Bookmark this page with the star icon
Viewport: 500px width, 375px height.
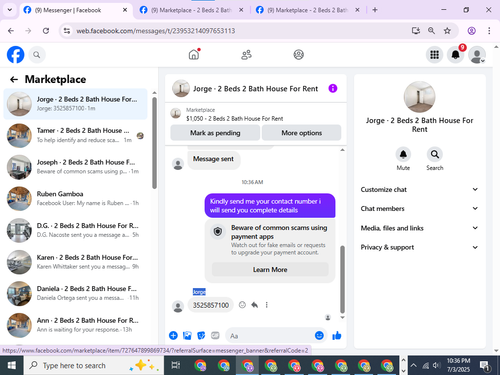[447, 31]
